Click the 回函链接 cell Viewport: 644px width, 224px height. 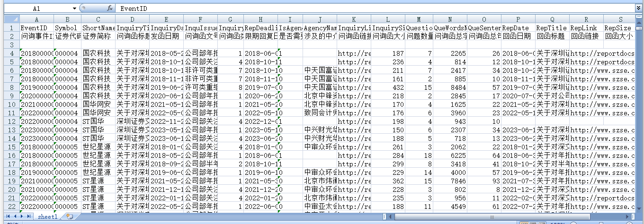click(x=586, y=36)
